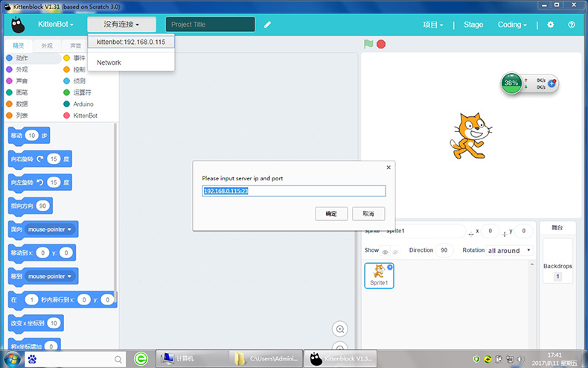Expand the Coding dropdown menu
588x368 pixels.
tap(512, 25)
